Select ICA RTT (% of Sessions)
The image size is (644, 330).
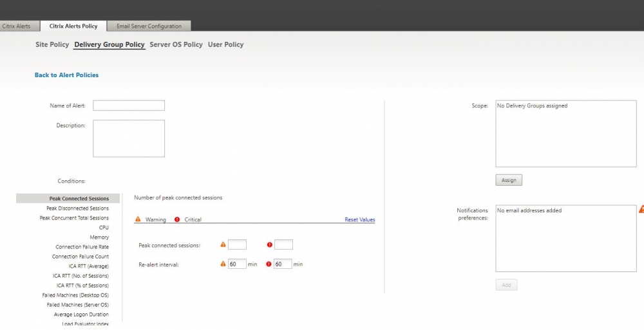coord(82,286)
